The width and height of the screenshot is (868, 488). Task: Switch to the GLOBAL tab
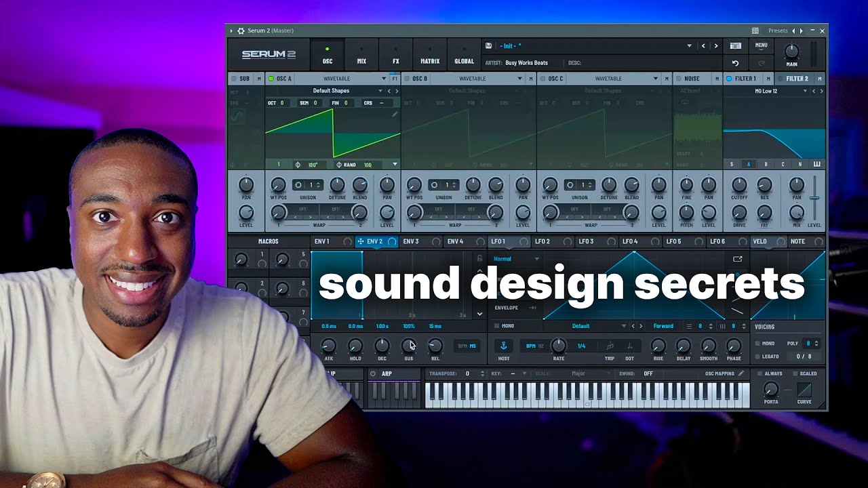click(x=465, y=56)
